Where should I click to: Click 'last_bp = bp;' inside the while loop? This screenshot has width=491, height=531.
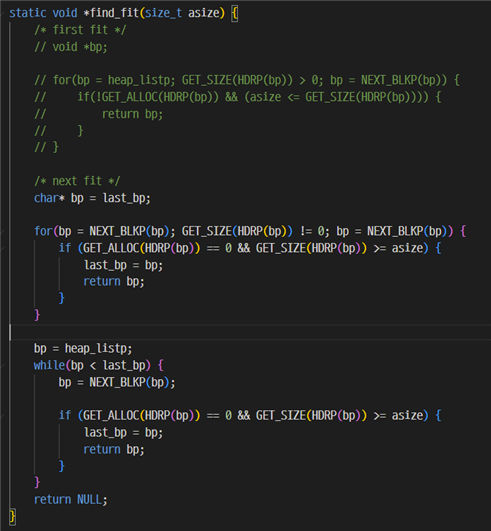coord(123,432)
